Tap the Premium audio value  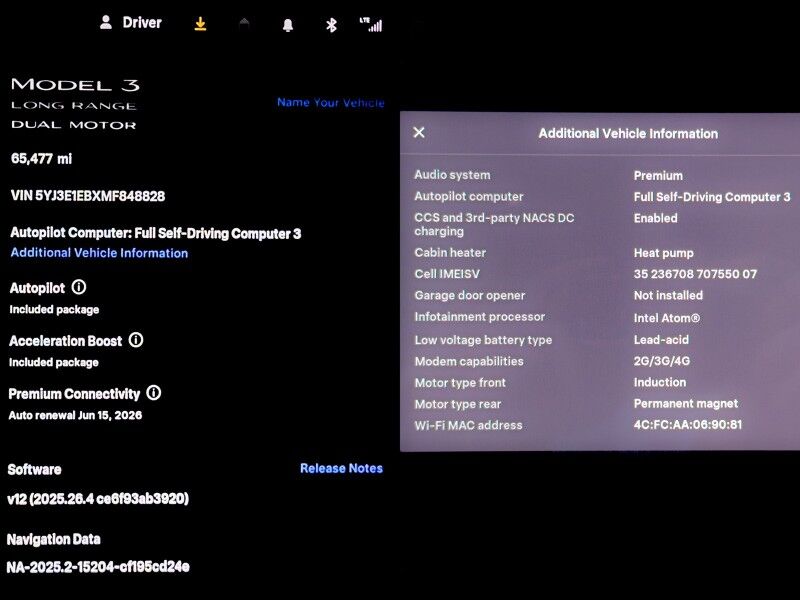658,176
